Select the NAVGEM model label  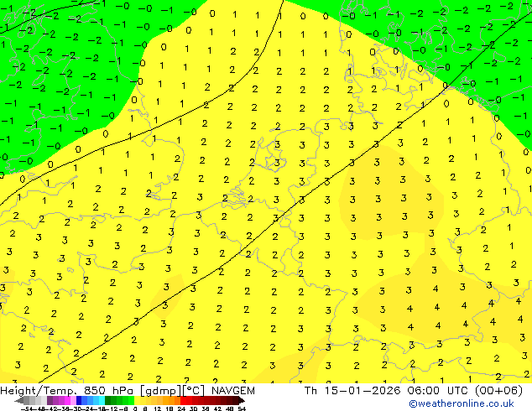click(232, 391)
